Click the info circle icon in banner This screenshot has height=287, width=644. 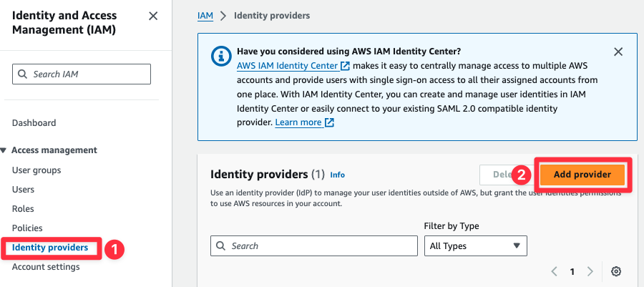point(220,55)
